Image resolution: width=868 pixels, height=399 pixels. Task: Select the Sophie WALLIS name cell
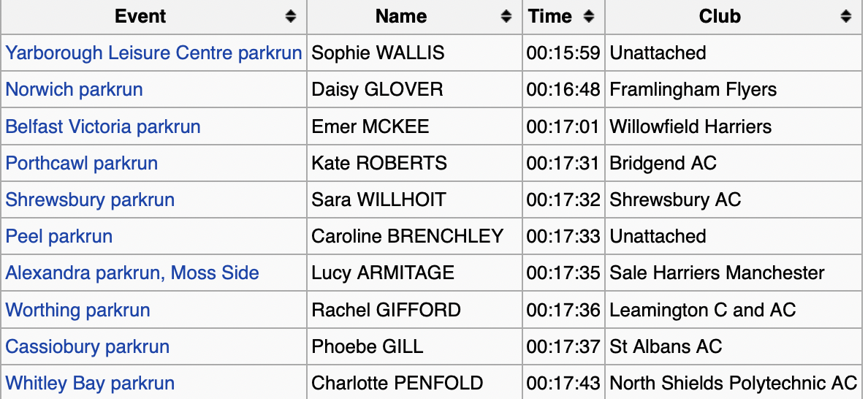tap(378, 53)
